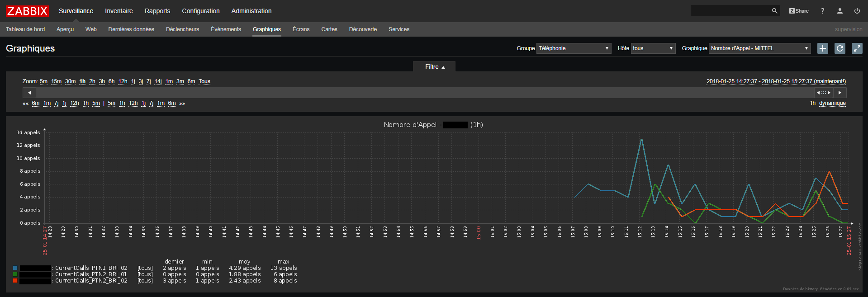Set zoom to 2h

[x=92, y=81]
